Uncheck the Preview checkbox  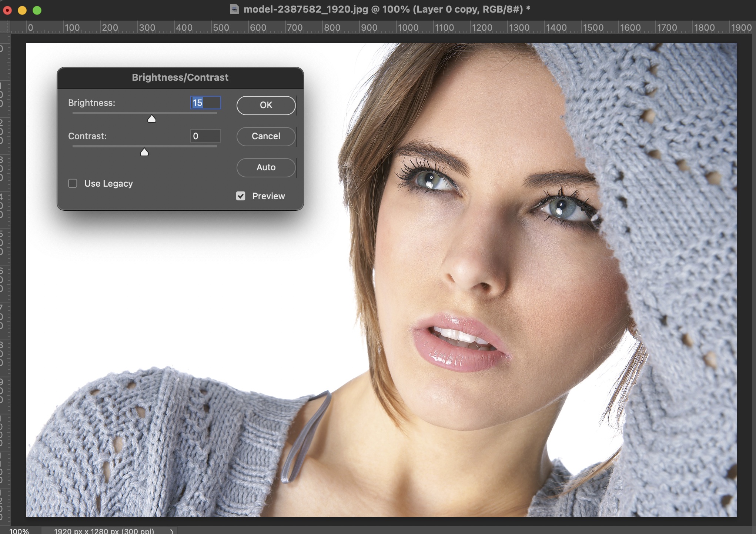[x=241, y=196]
